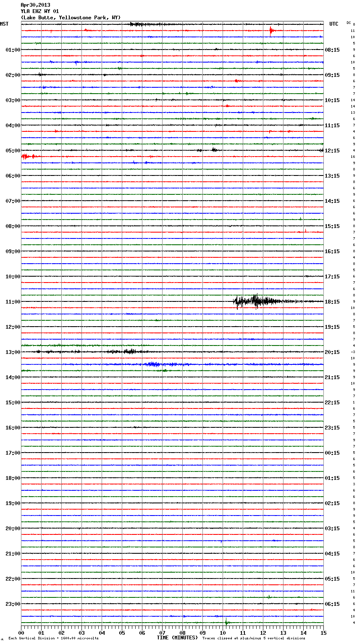Click minute 08 on the bottom axis
357x644 pixels.
[183, 633]
